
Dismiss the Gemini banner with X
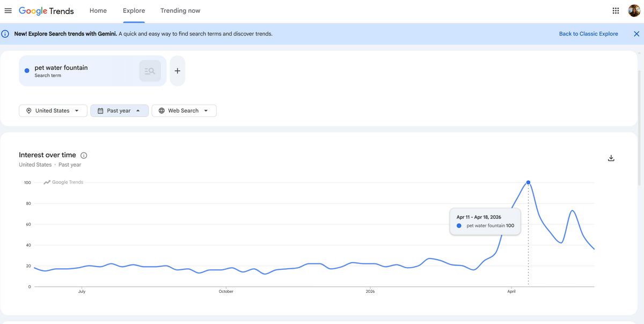click(x=636, y=34)
